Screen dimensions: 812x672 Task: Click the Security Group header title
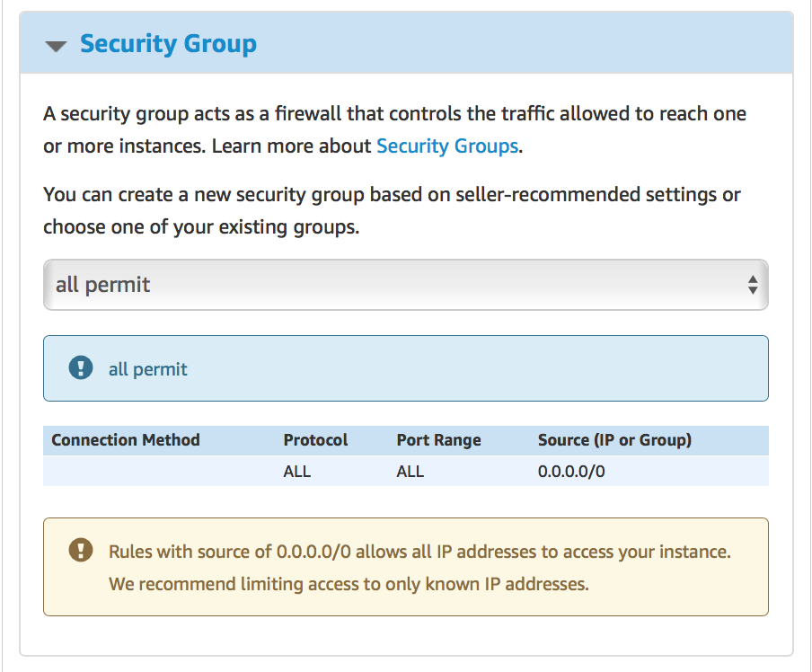(168, 44)
